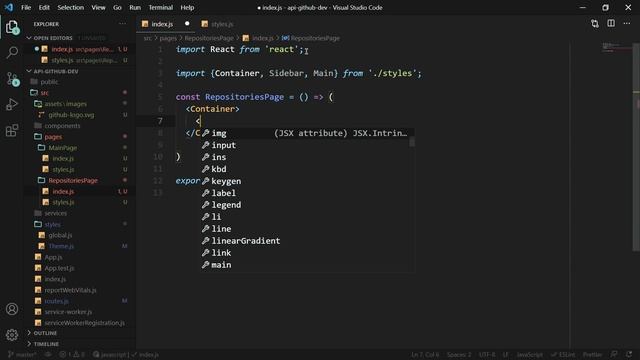
Task: Split the editor to the right
Action: (611, 24)
